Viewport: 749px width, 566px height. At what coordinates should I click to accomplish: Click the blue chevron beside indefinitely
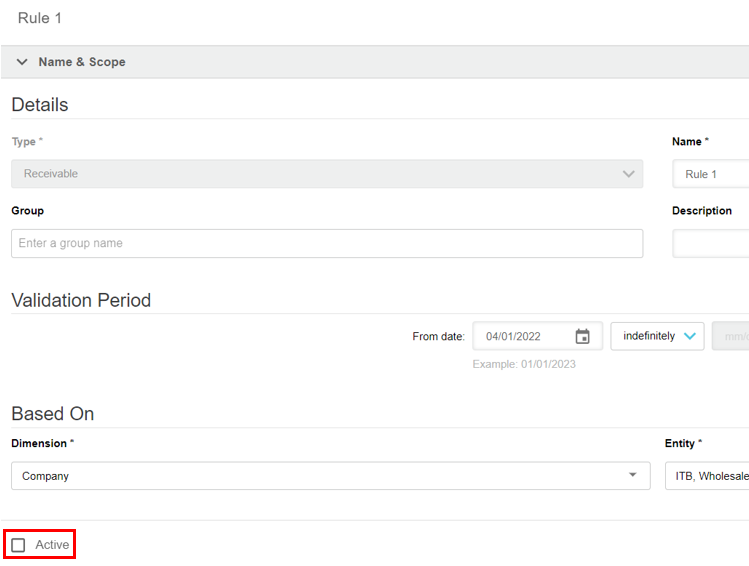click(x=689, y=336)
